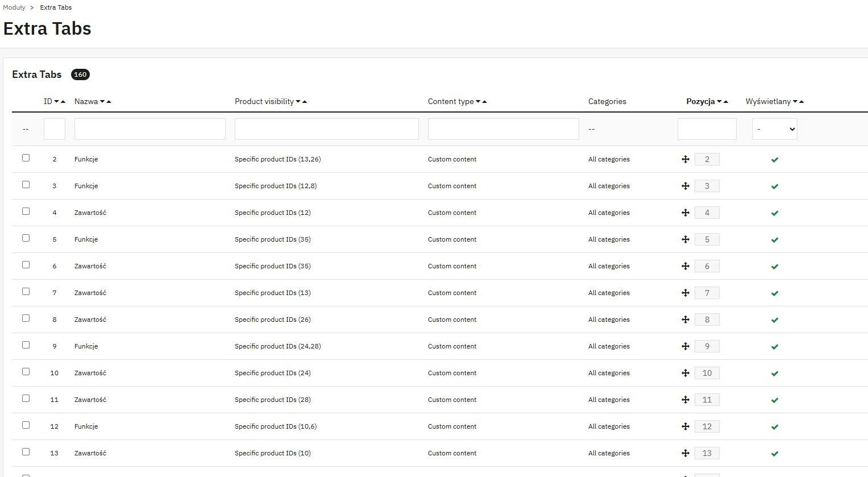
Task: Toggle the green displayed checkmark for ID 3
Action: tap(774, 186)
